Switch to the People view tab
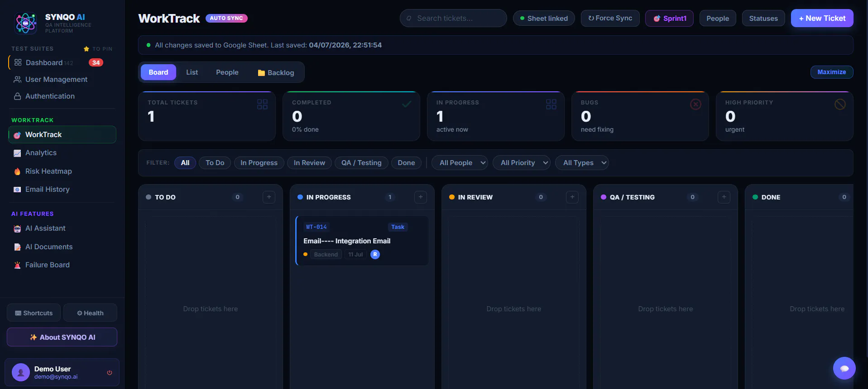This screenshot has width=868, height=389. coord(227,72)
